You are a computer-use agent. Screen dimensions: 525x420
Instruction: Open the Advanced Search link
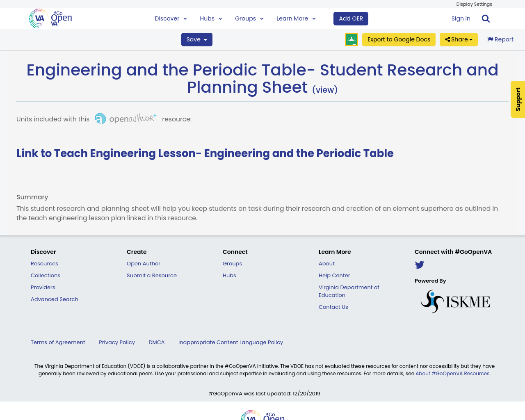pyautogui.click(x=54, y=299)
